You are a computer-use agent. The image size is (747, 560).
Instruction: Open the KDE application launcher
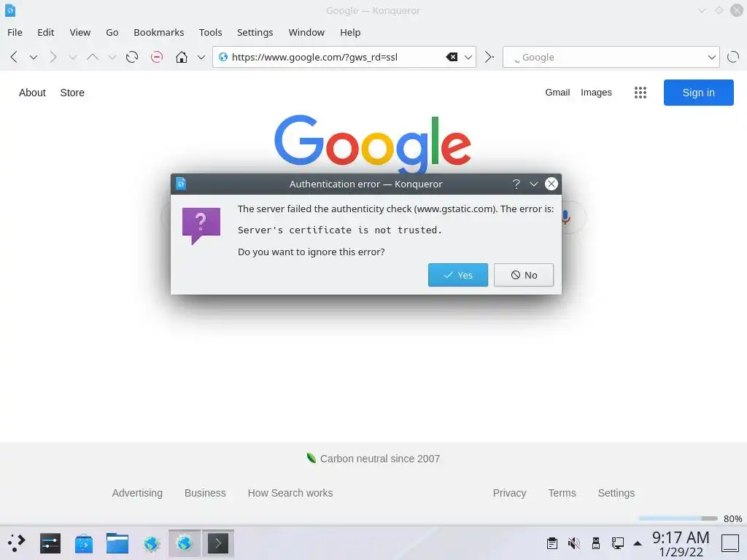[16, 543]
